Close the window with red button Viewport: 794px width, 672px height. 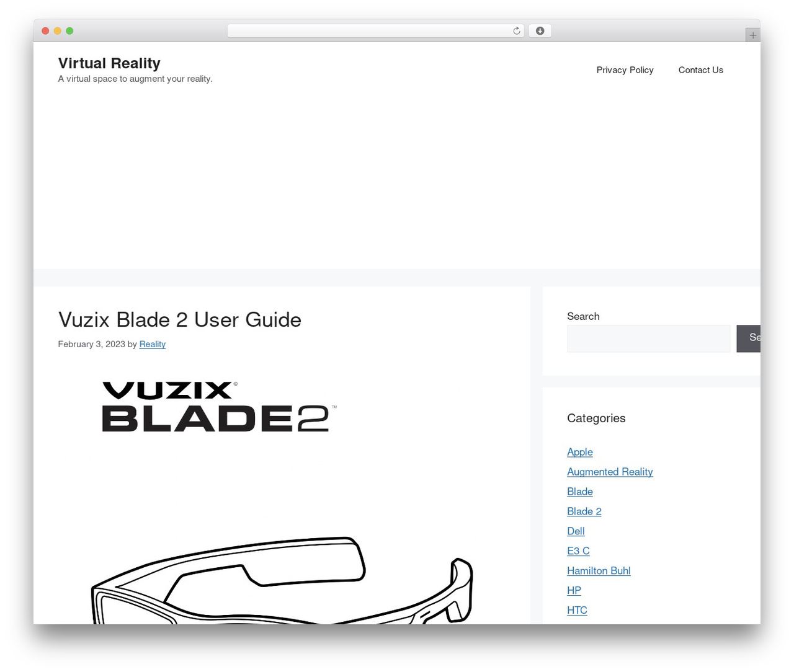click(45, 31)
